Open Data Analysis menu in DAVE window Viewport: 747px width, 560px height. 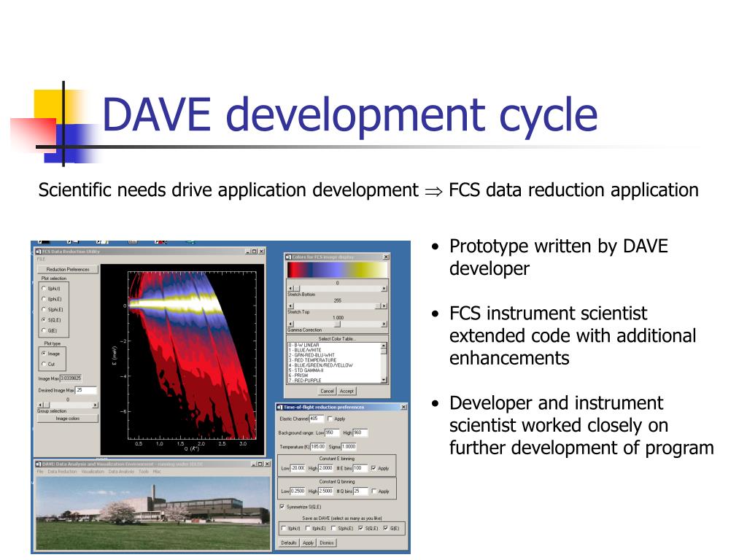click(121, 472)
